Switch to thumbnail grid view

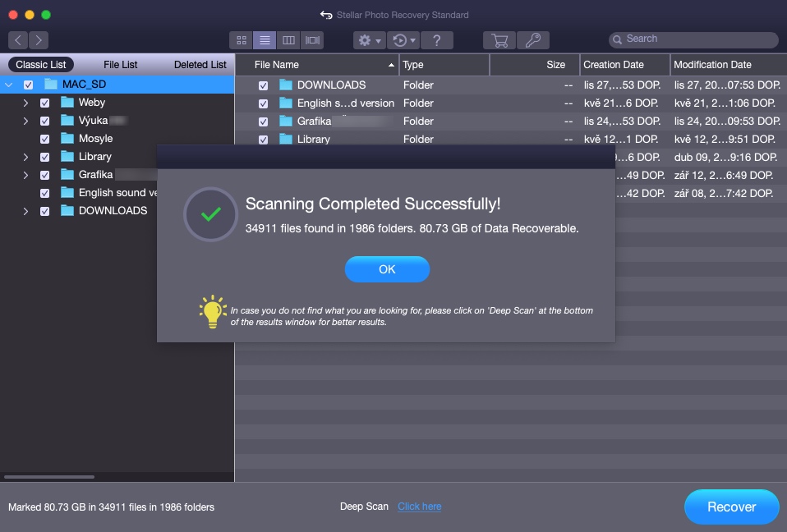click(x=242, y=40)
